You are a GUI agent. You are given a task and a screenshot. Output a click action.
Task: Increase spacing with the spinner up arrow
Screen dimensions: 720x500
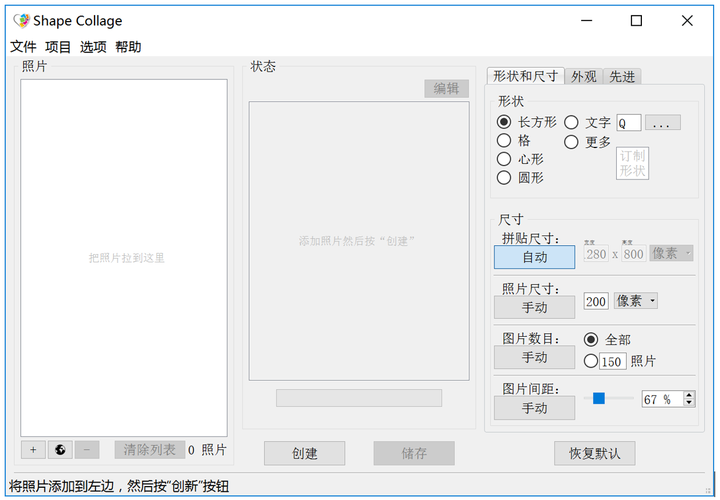[689, 395]
